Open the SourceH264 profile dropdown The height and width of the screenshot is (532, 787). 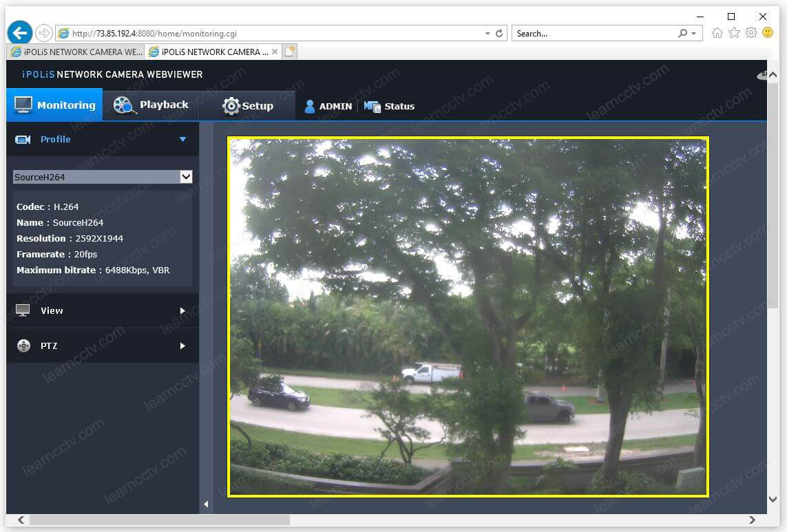(x=103, y=177)
